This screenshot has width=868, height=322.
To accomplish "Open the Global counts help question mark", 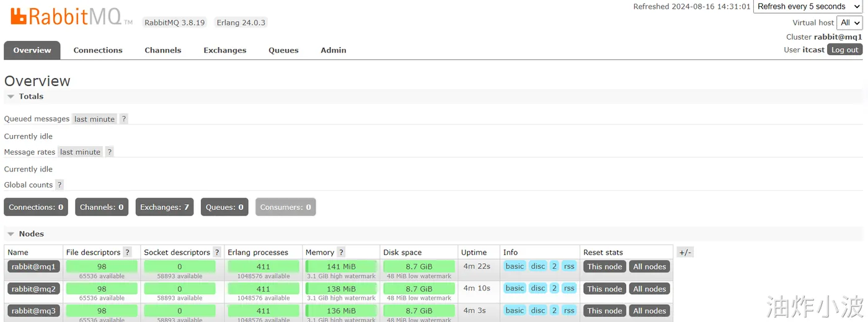I will click(x=60, y=185).
